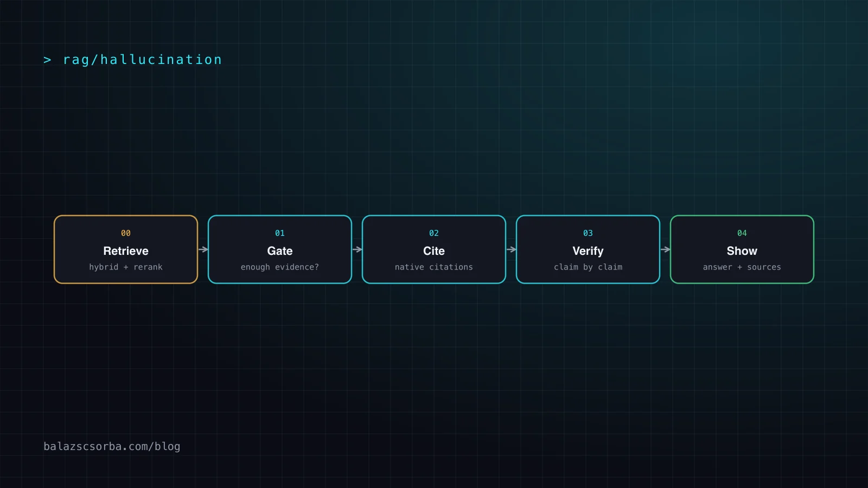This screenshot has width=868, height=488.
Task: Open the balazscsorba.com/blog link text
Action: [112, 446]
